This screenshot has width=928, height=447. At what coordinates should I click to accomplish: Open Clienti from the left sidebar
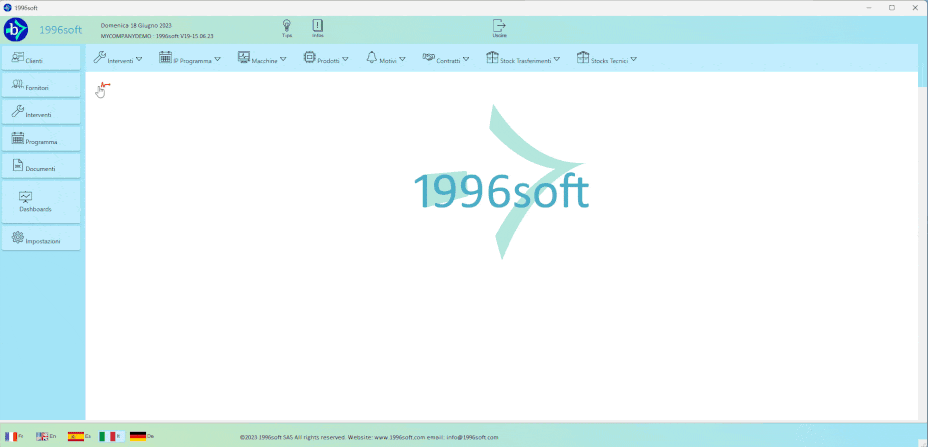(41, 58)
